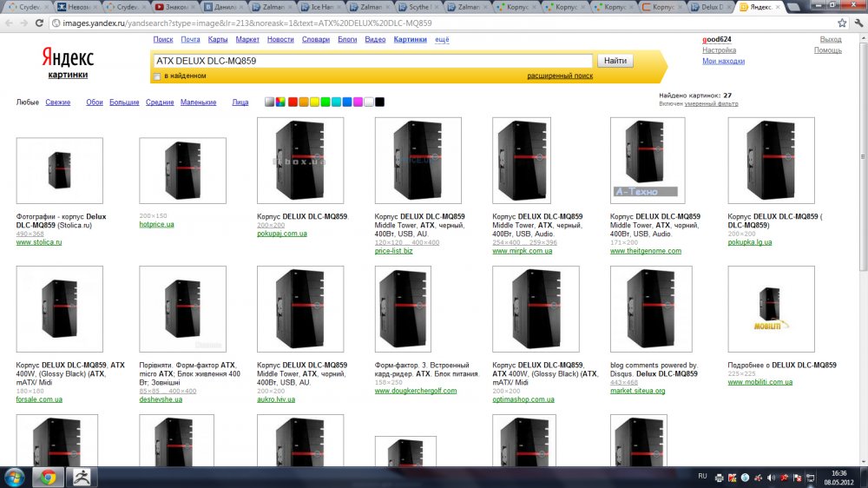Open the "расширенный поиск" advanced search
The height and width of the screenshot is (488, 868).
[x=560, y=76]
